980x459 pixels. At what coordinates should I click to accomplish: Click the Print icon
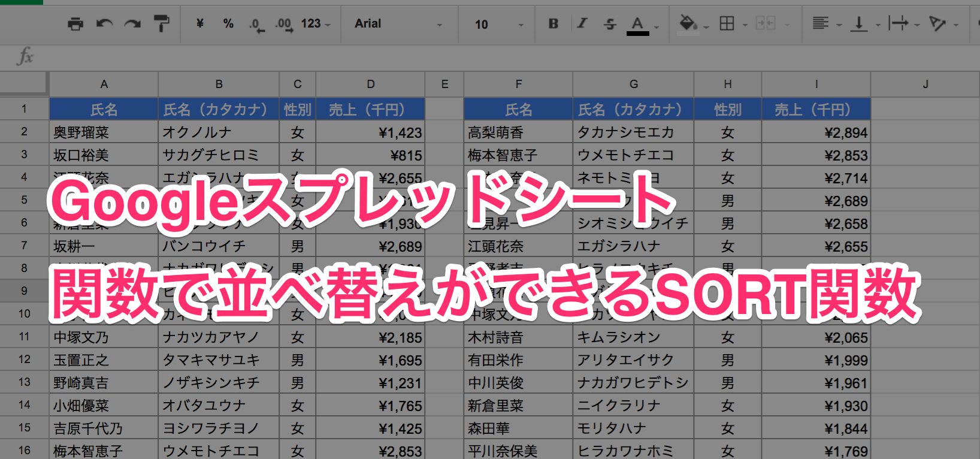[x=75, y=24]
